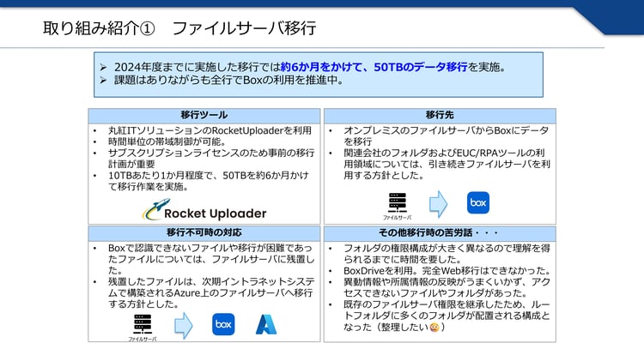644x361 pixels.
Task: Click the file server icon under 移行先
Action: pos(398,202)
